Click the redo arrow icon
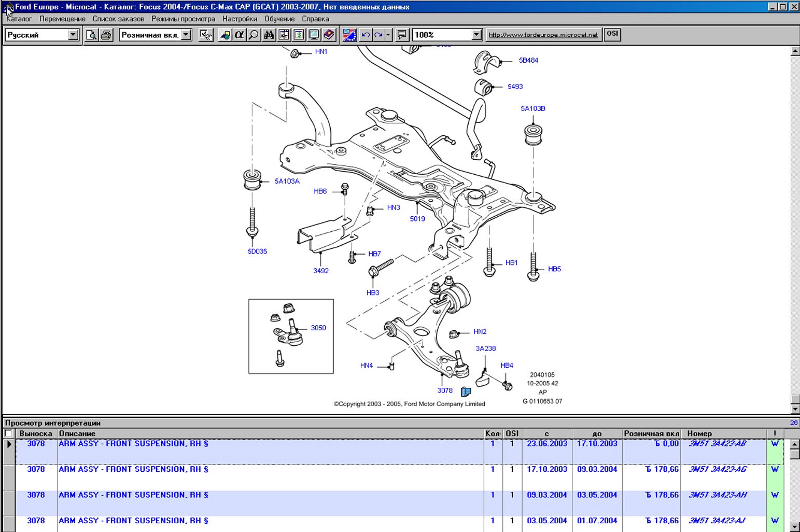Screen dimensions: 800x532 [x=379, y=35]
